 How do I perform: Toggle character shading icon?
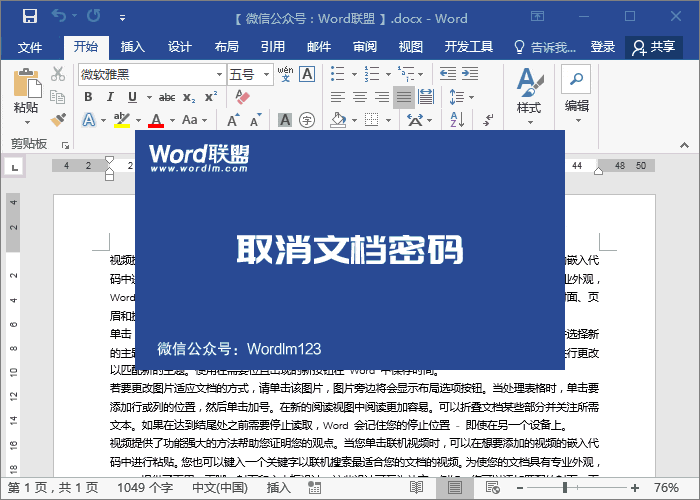click(285, 120)
